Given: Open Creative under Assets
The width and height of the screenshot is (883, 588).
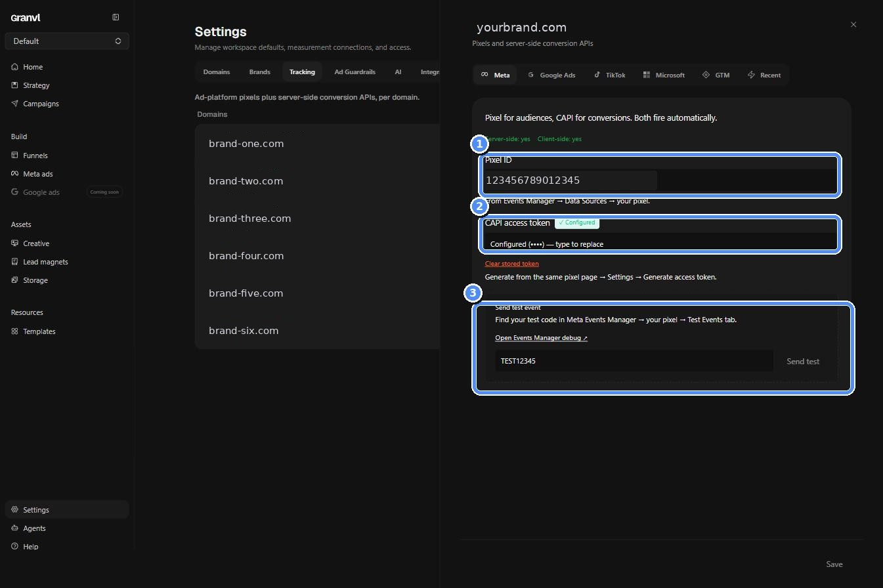Looking at the screenshot, I should tap(67, 243).
